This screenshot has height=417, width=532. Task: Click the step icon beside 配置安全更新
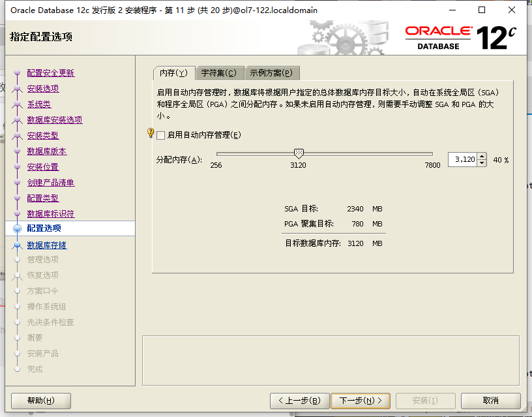[16, 72]
